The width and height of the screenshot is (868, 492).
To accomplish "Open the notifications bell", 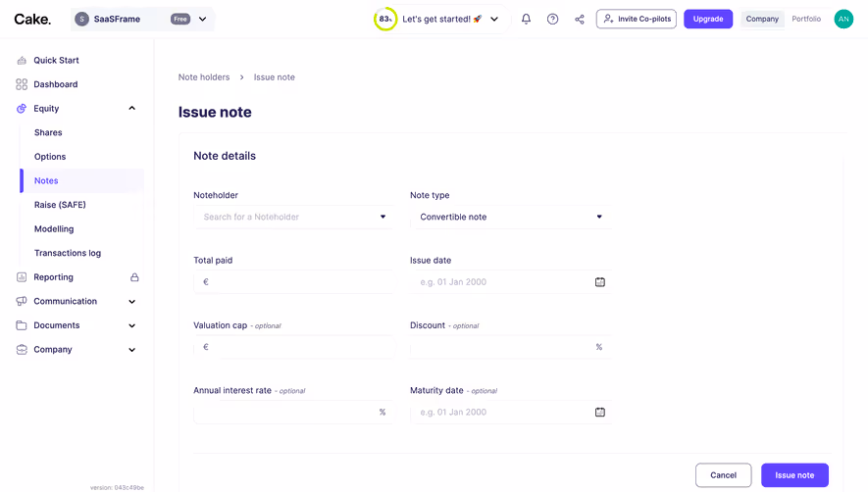I will (526, 19).
